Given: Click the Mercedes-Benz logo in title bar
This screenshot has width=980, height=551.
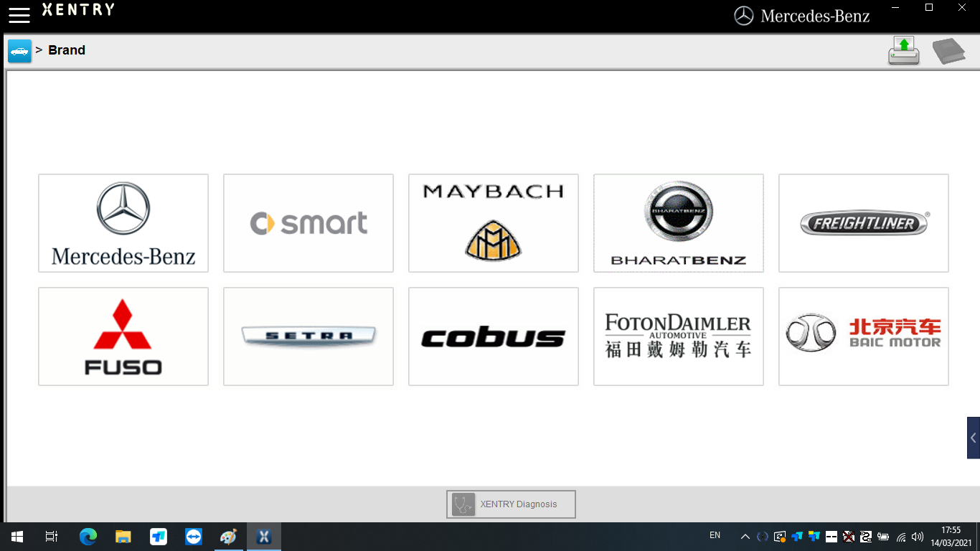Looking at the screenshot, I should click(802, 16).
